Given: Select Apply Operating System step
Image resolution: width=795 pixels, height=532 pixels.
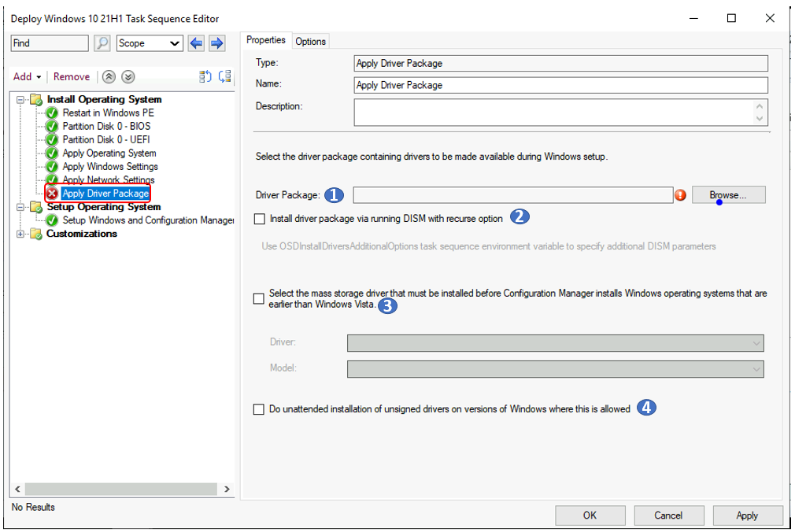Looking at the screenshot, I should click(x=109, y=153).
